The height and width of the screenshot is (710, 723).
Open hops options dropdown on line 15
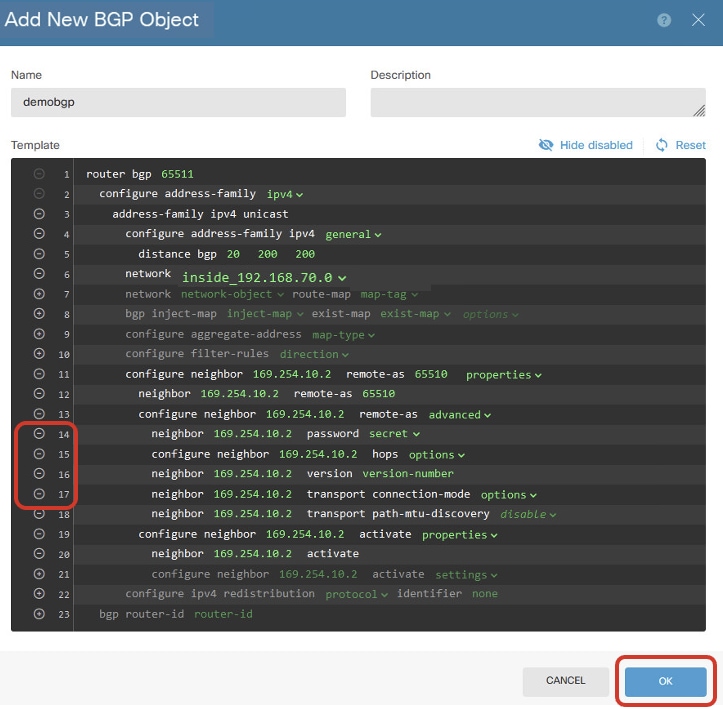click(437, 455)
